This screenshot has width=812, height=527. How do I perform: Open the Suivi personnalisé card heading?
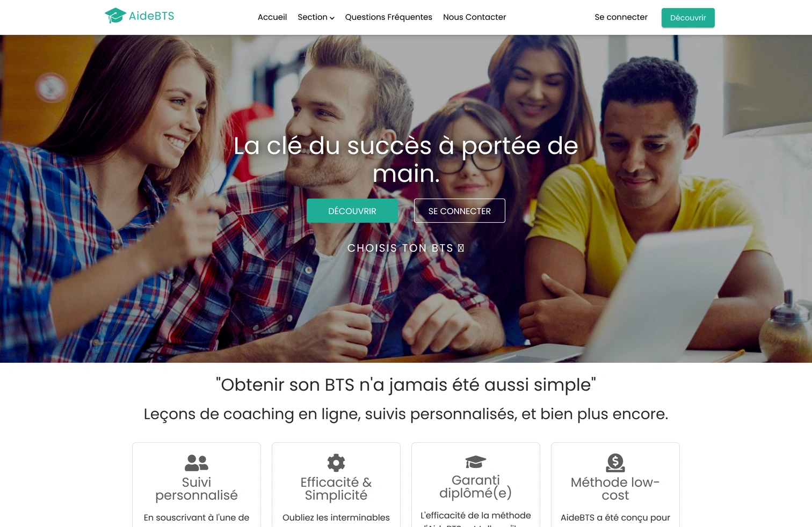point(197,489)
